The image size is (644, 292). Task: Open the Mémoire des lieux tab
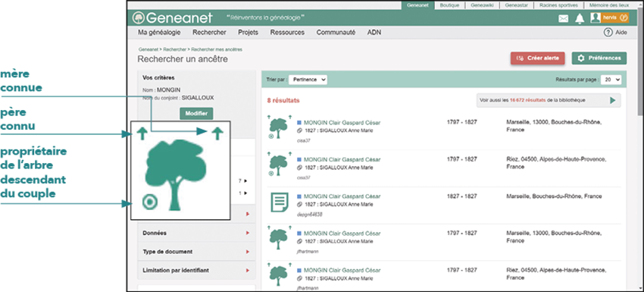point(609,5)
